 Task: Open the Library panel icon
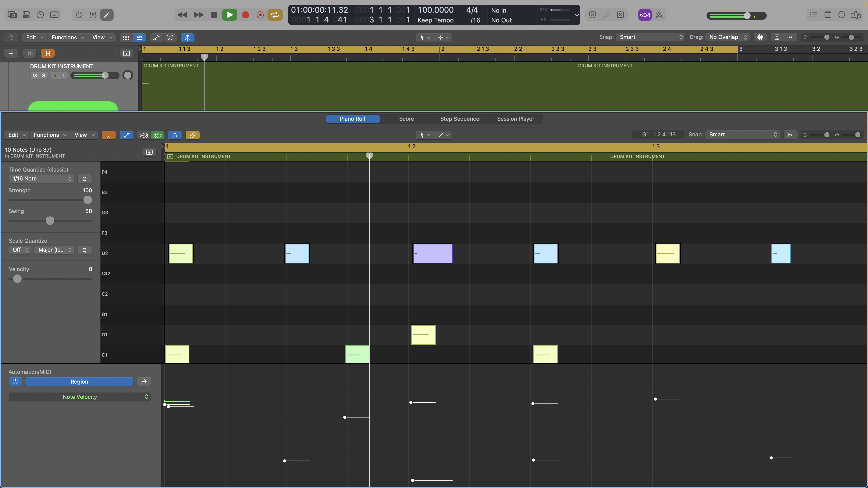(x=12, y=15)
